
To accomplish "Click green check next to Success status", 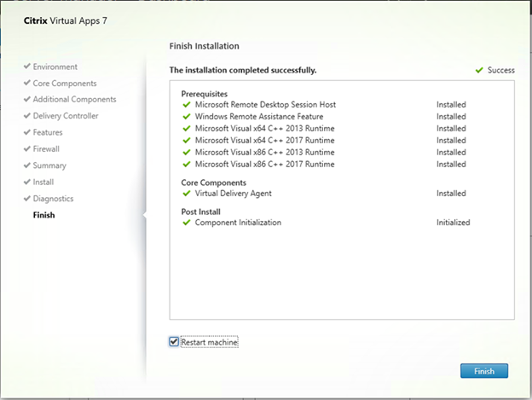I will [479, 70].
